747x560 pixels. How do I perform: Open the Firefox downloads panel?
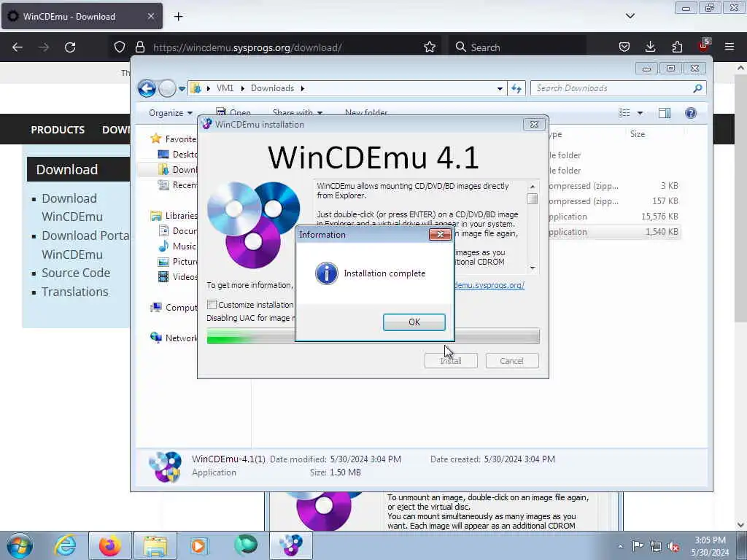click(x=650, y=47)
